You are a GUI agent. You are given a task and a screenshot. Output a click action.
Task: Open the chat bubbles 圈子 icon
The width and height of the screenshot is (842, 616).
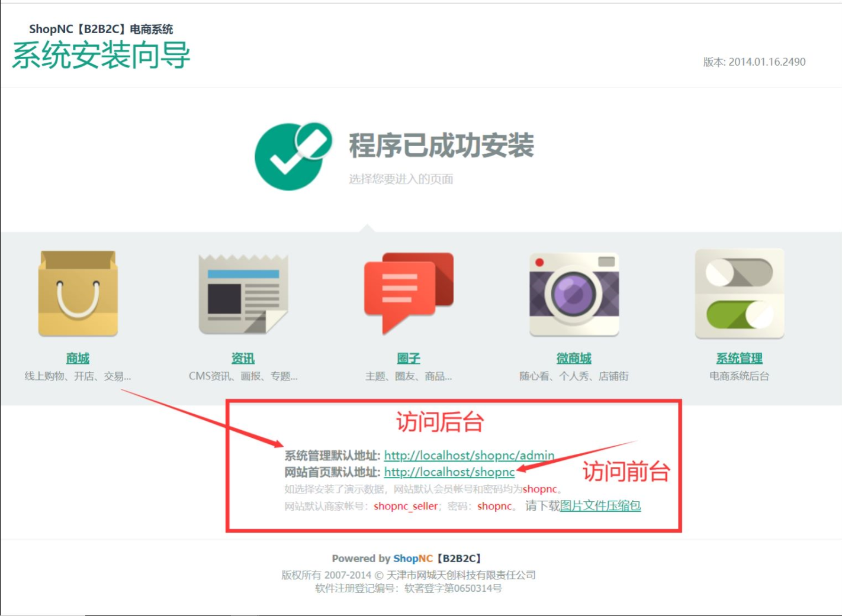409,294
